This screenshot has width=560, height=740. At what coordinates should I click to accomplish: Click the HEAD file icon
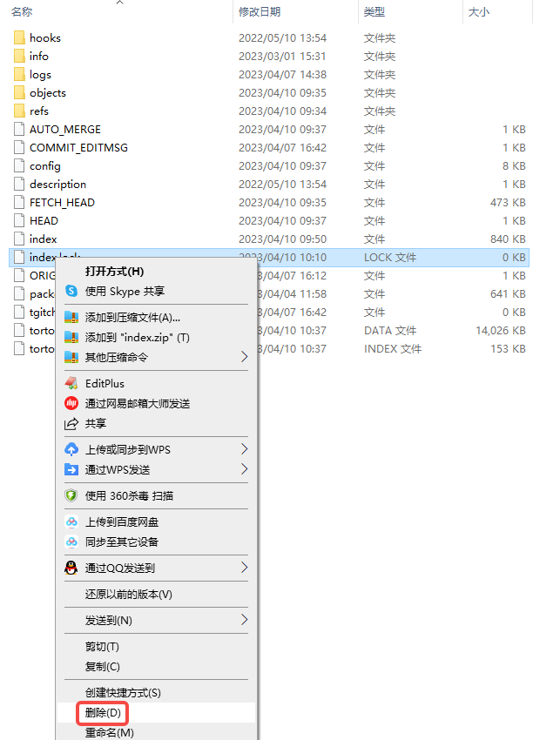pos(19,221)
